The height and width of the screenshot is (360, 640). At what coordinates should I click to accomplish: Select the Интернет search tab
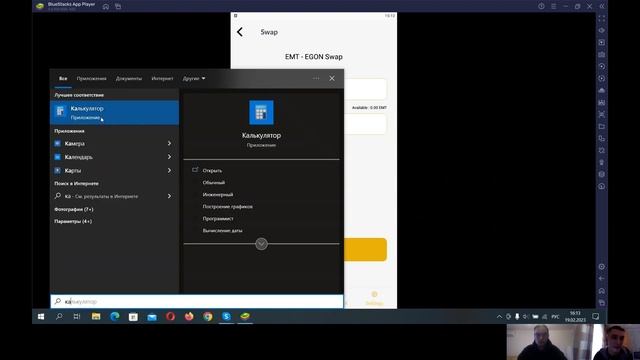(162, 78)
